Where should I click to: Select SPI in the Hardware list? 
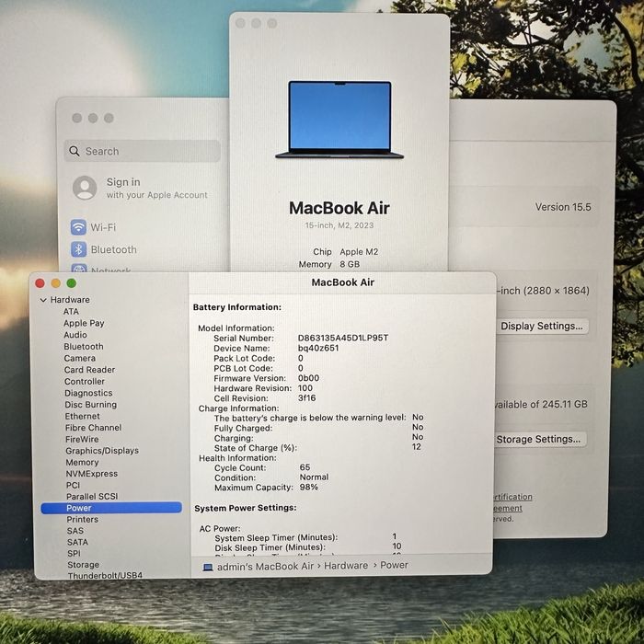74,553
